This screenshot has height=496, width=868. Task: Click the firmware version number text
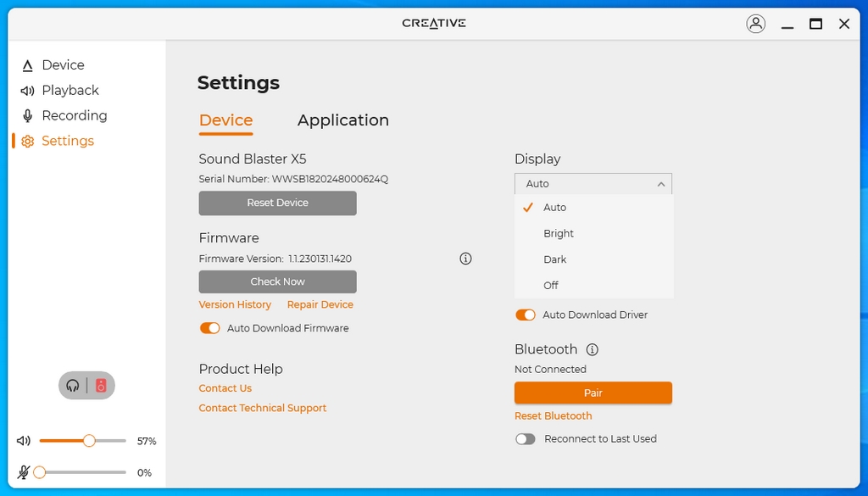320,259
